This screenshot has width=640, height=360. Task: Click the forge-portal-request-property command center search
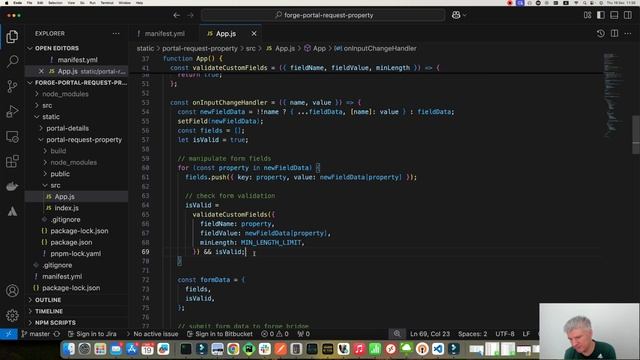(323, 15)
